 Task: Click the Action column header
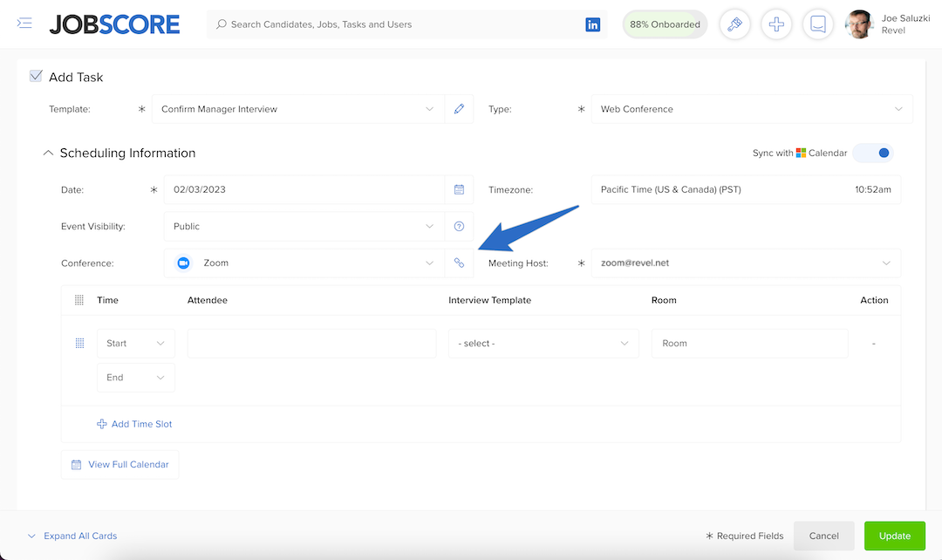coord(874,300)
